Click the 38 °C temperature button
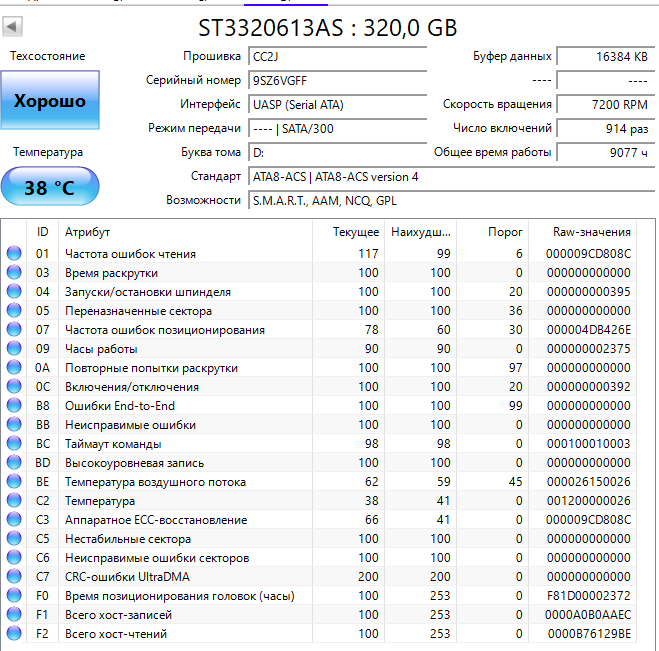The width and height of the screenshot is (659, 651). point(50,187)
